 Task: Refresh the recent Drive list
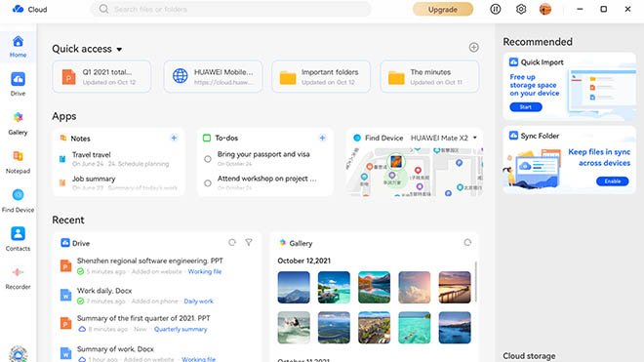(x=232, y=242)
